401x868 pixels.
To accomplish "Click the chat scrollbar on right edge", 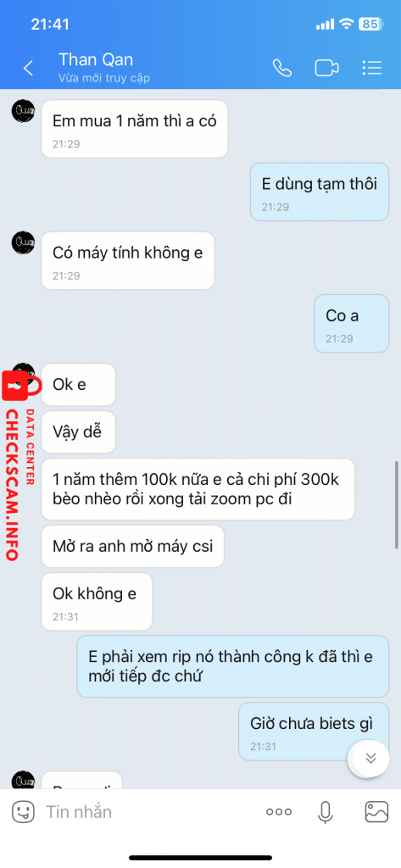I will (x=397, y=504).
